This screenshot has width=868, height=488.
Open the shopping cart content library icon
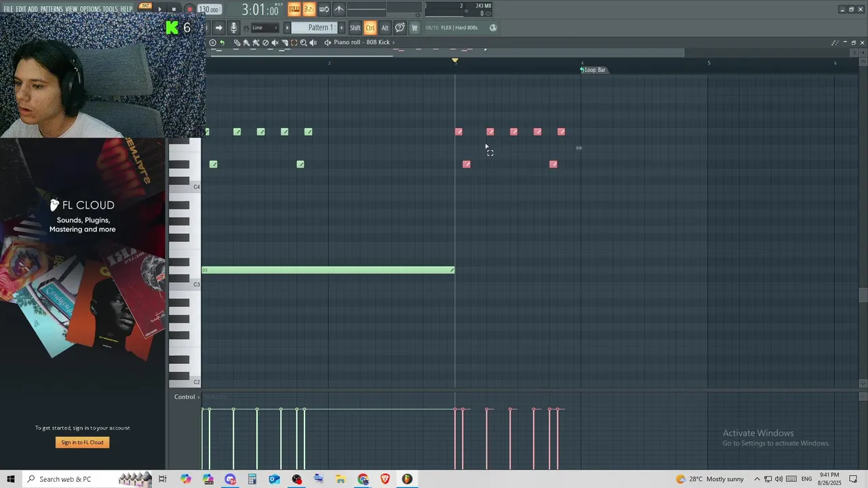pos(414,28)
